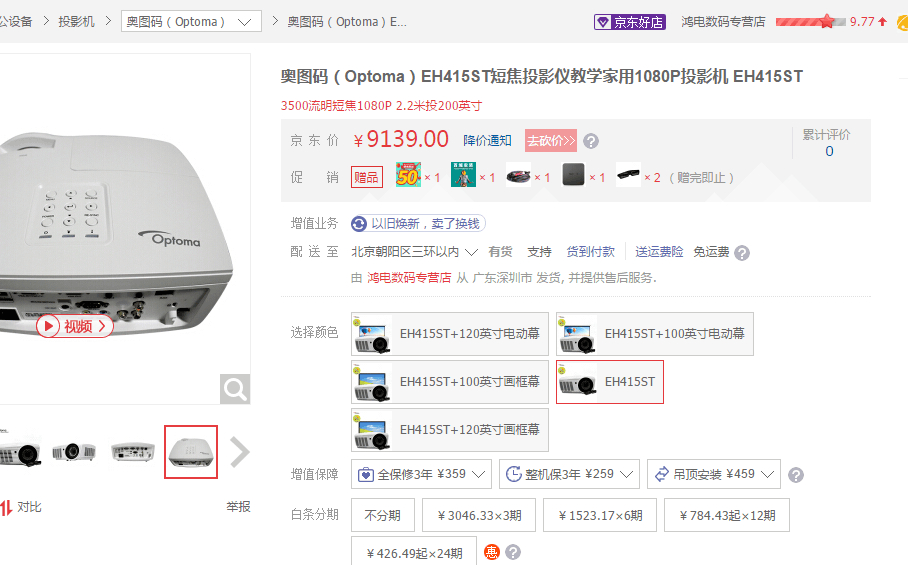Screen dimensions: 908x565
Task: Open help icon next to 惠
Action: [513, 552]
